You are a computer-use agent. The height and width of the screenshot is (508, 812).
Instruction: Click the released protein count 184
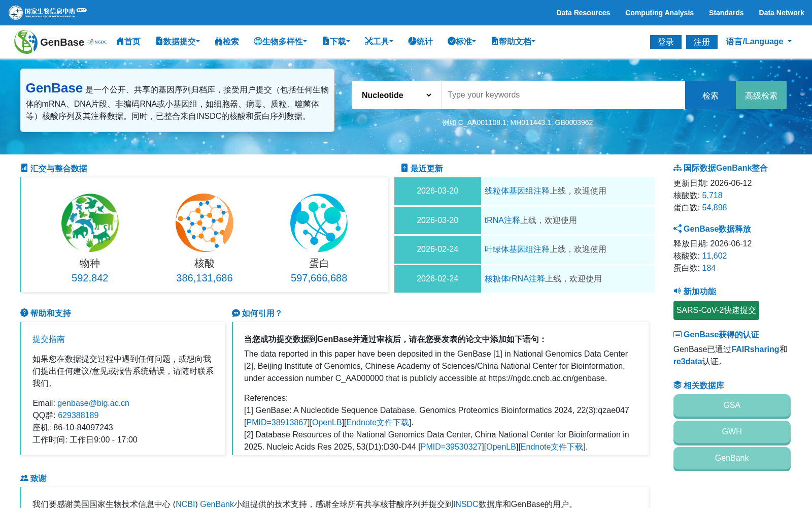click(x=709, y=268)
